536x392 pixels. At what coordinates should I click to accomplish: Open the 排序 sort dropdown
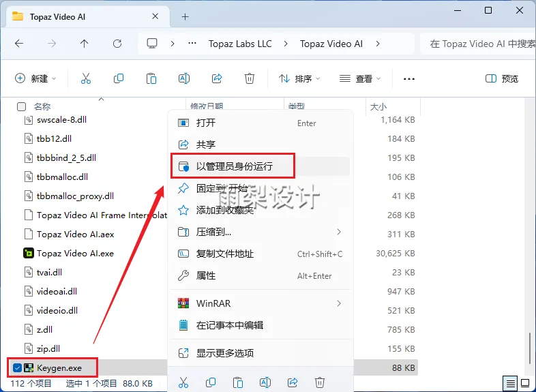[x=299, y=78]
